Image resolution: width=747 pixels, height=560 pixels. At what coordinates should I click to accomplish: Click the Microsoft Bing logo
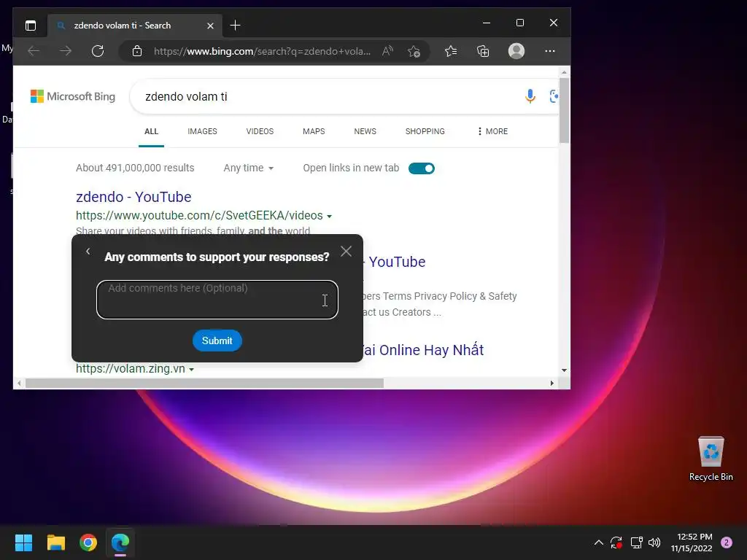tap(73, 96)
